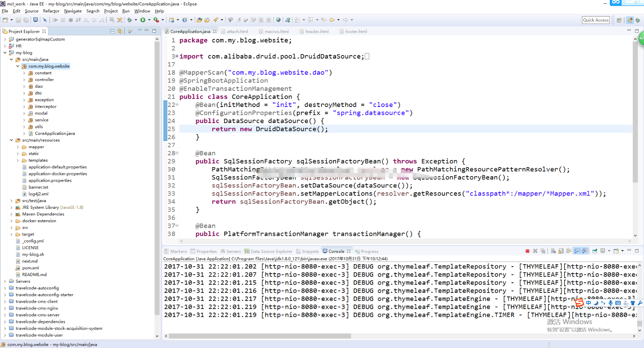644x348 pixels.
Task: Click the Quick Access search box
Action: [596, 20]
